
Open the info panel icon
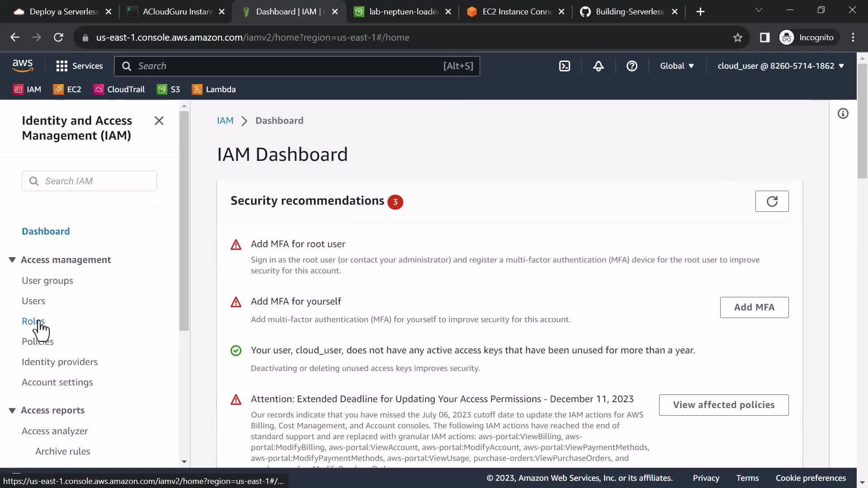tap(843, 113)
